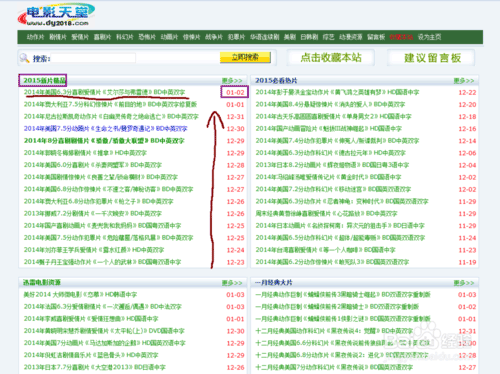Open the 美剧 section
500x374 pixels.
[x=290, y=37]
